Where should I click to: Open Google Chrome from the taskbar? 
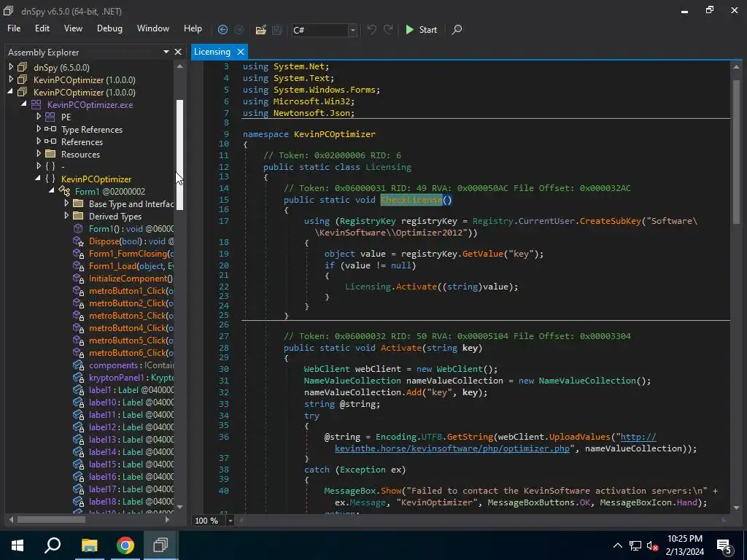click(125, 545)
